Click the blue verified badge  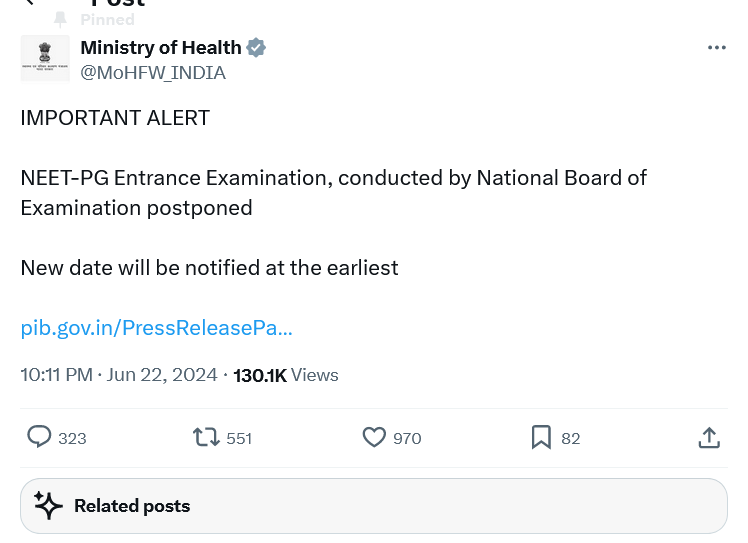[256, 48]
